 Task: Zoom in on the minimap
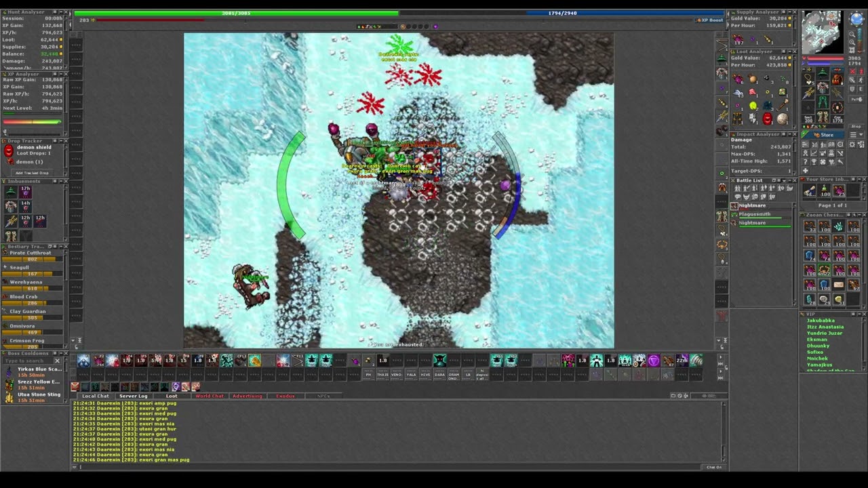(852, 42)
